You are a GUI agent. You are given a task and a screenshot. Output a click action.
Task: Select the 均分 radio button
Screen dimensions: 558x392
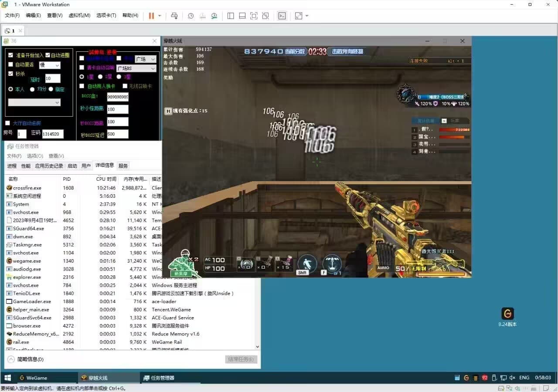[32, 89]
